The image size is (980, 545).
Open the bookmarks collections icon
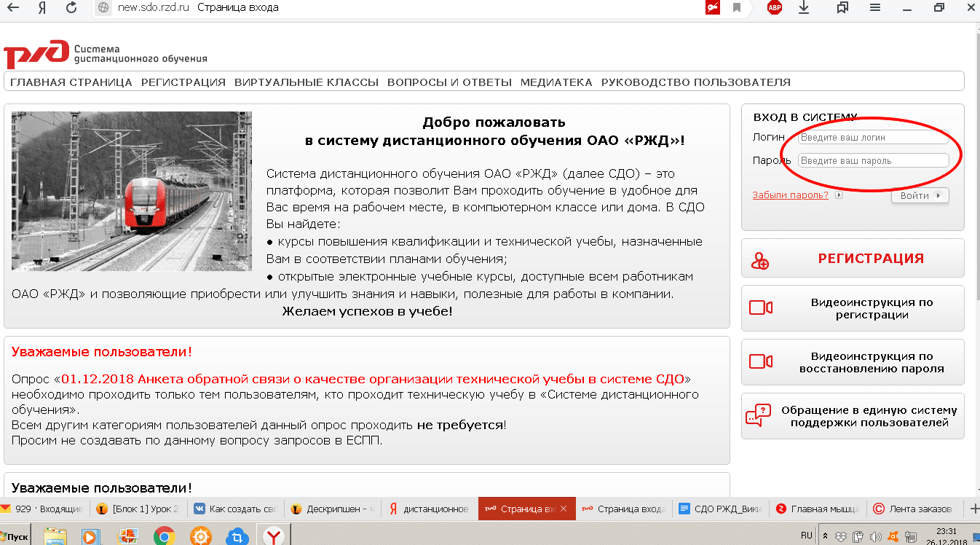click(843, 8)
